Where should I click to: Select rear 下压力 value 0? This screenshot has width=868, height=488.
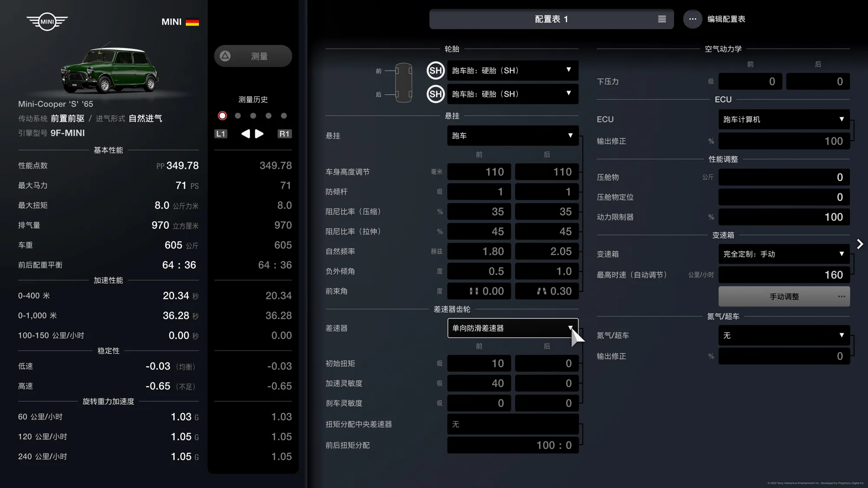818,82
